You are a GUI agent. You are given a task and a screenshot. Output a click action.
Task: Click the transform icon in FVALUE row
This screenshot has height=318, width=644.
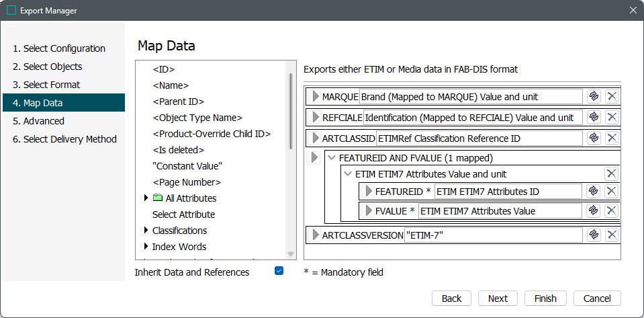[x=594, y=211]
